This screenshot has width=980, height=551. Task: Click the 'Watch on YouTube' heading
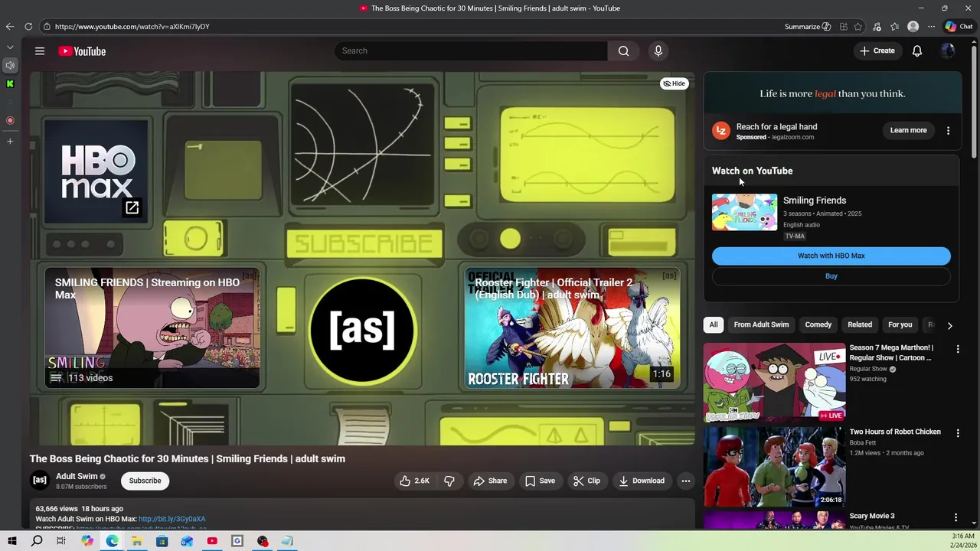coord(752,171)
